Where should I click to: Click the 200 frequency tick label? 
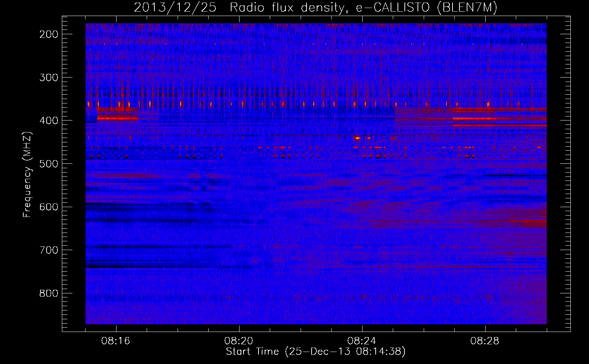click(48, 34)
